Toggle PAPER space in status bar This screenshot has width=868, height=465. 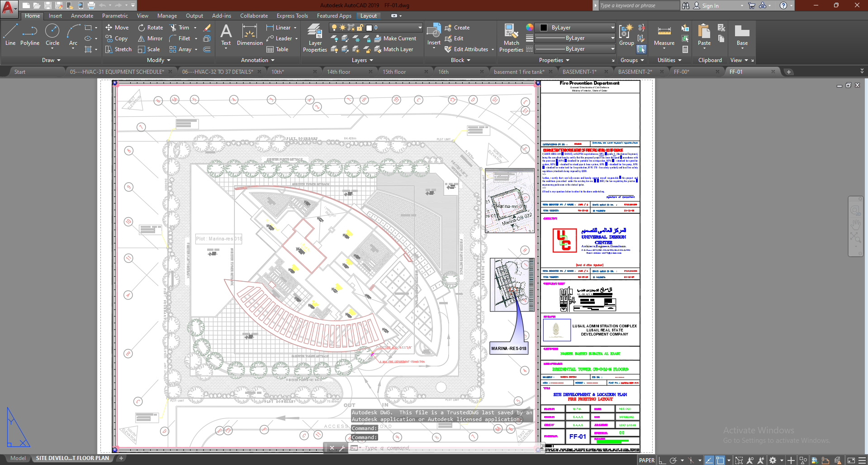(x=646, y=460)
